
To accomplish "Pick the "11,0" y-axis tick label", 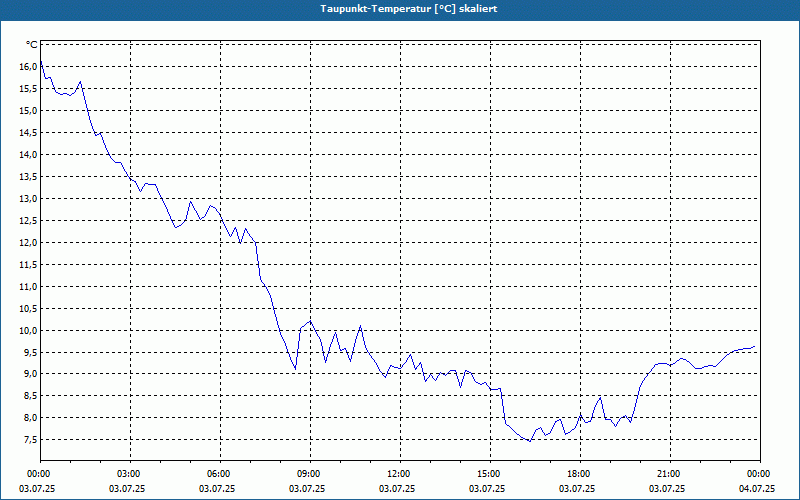I will point(29,286).
